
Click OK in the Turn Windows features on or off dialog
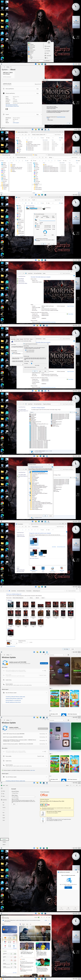pyautogui.click(x=45, y=516)
